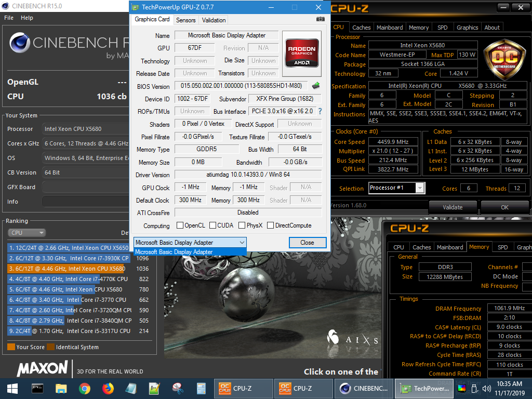
Task: Open the Calculator taskbar icon
Action: click(x=201, y=389)
